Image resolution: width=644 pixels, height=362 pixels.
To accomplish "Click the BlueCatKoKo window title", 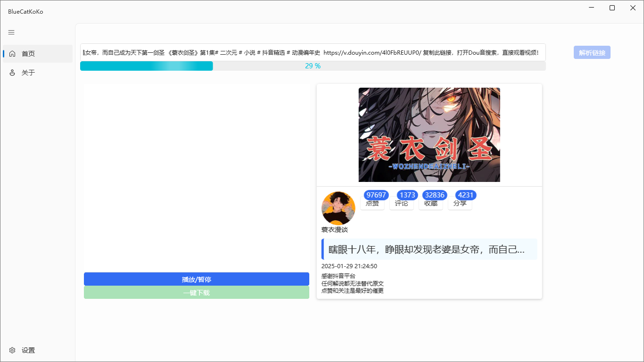I will 25,12.
